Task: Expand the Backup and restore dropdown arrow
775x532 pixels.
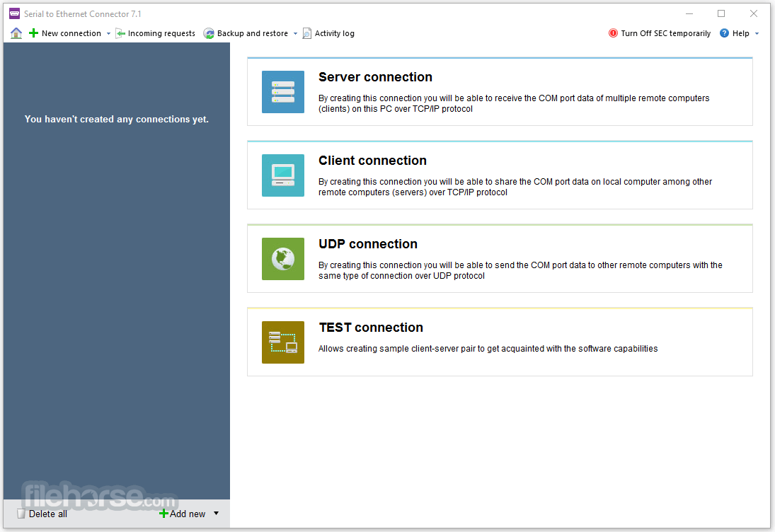Action: 296,33
